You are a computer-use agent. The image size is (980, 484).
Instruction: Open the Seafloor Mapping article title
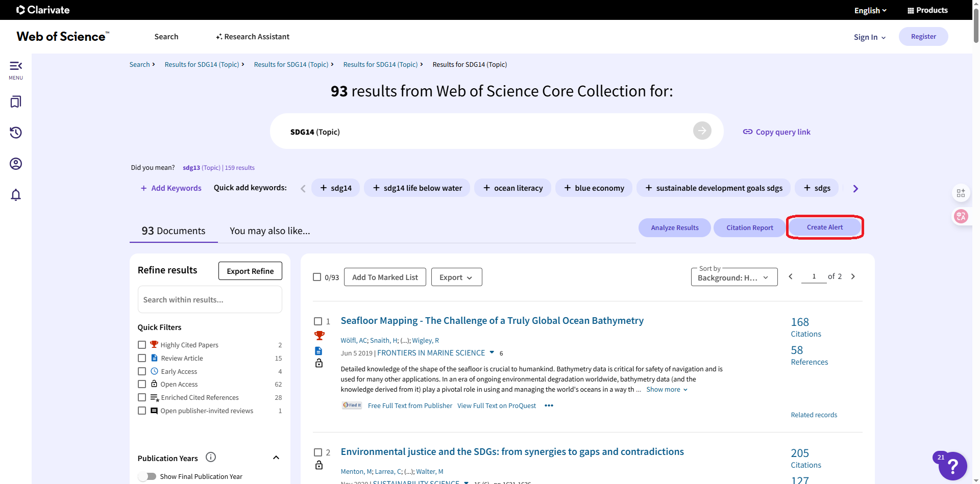[492, 321]
